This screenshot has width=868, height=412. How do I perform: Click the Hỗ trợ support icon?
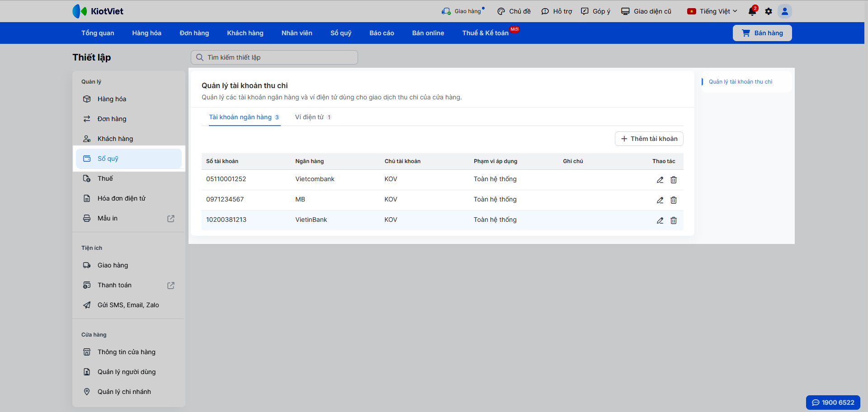[x=545, y=11]
